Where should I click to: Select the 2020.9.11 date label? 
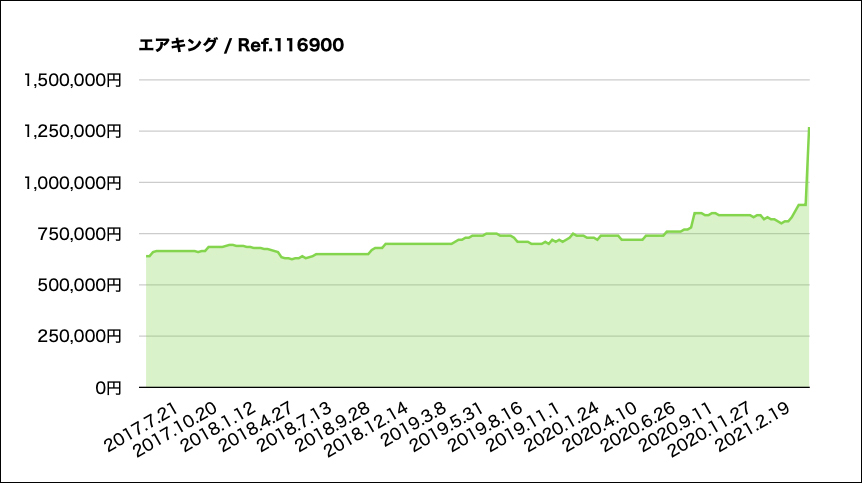[x=675, y=427]
